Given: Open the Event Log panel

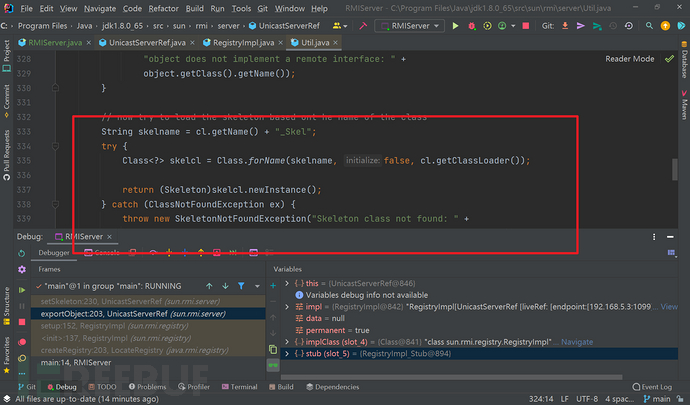Looking at the screenshot, I should [x=652, y=387].
